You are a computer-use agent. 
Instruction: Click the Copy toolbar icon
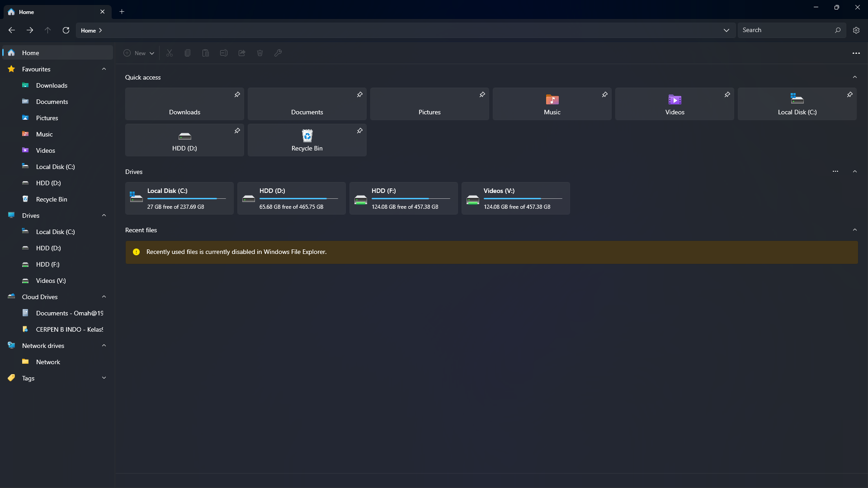(188, 53)
